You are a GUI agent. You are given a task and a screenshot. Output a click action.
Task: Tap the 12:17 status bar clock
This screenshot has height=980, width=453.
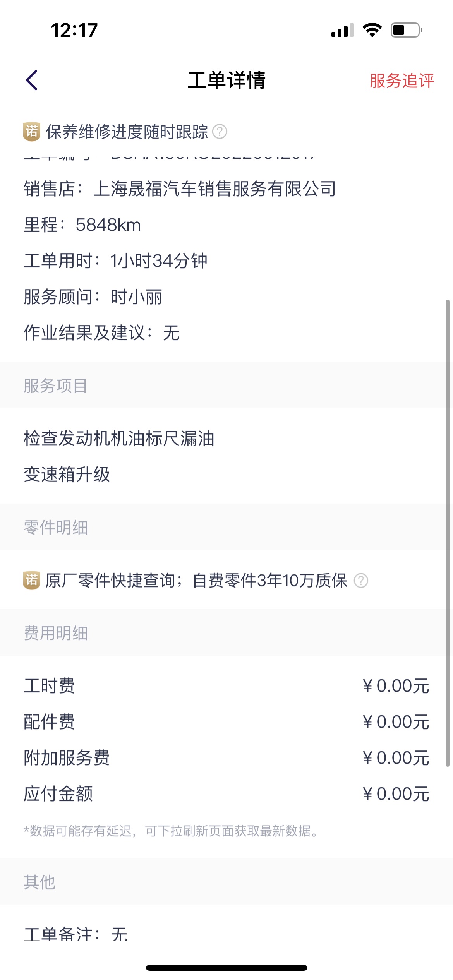[74, 30]
